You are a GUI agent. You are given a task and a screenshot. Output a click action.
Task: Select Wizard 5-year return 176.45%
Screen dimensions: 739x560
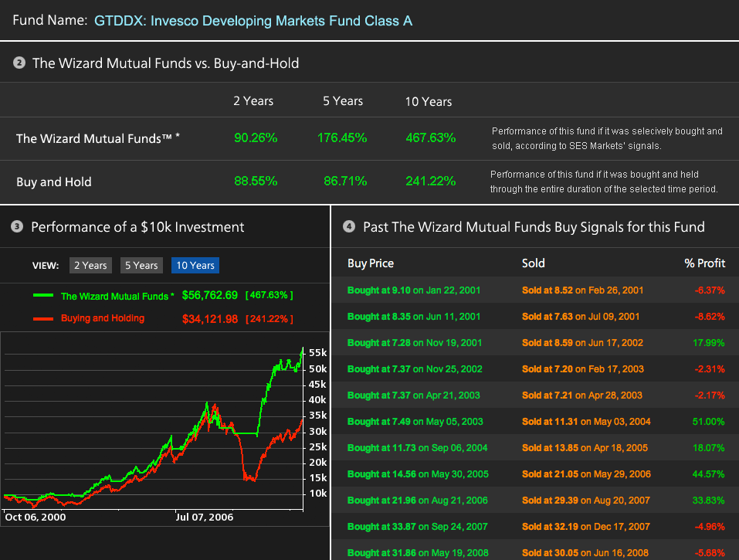(x=341, y=137)
